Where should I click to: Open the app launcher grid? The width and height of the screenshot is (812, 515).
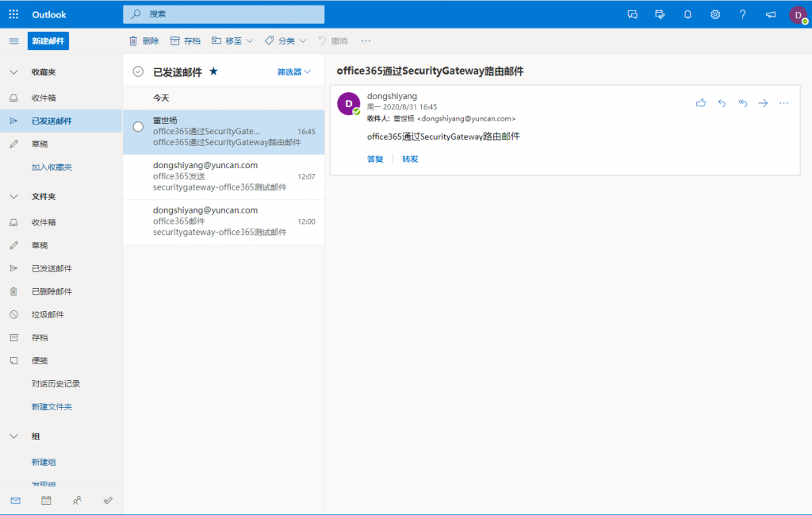(13, 14)
